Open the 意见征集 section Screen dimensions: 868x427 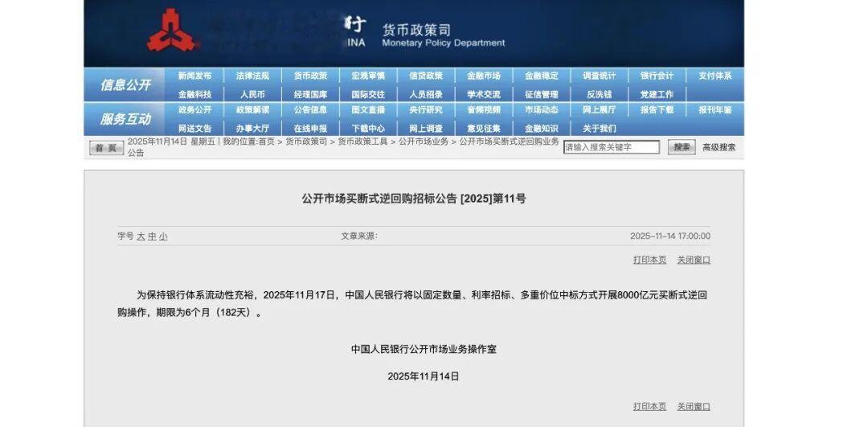click(x=483, y=128)
